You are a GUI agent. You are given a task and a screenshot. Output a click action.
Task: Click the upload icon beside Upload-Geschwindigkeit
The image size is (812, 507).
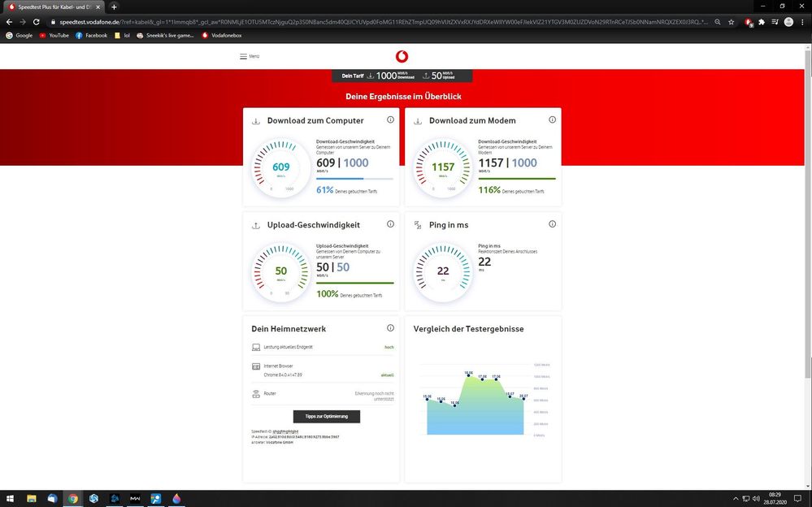(256, 226)
